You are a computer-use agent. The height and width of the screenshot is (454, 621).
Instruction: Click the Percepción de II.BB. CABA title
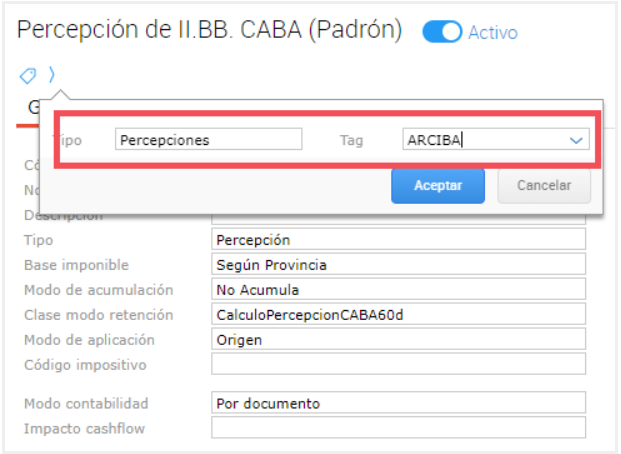point(210,30)
